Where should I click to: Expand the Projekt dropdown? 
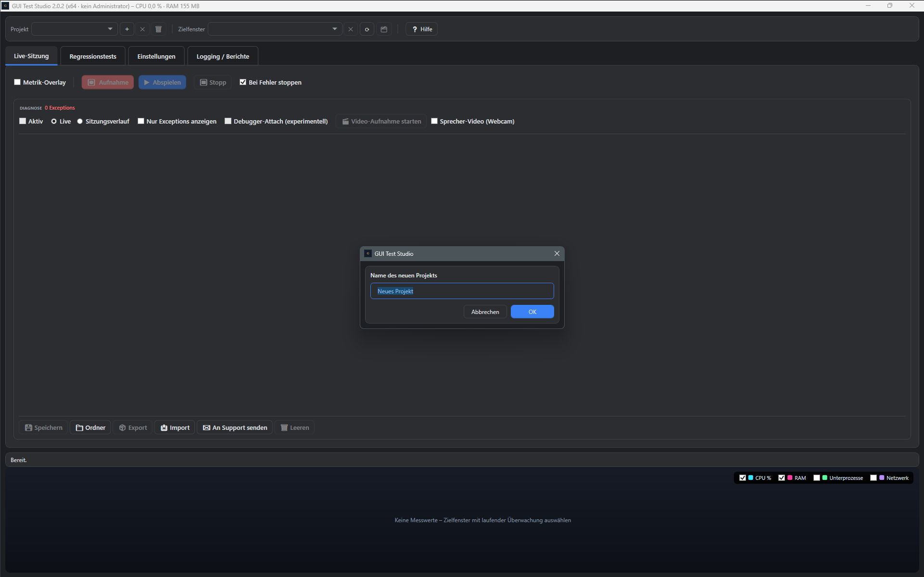(75, 29)
